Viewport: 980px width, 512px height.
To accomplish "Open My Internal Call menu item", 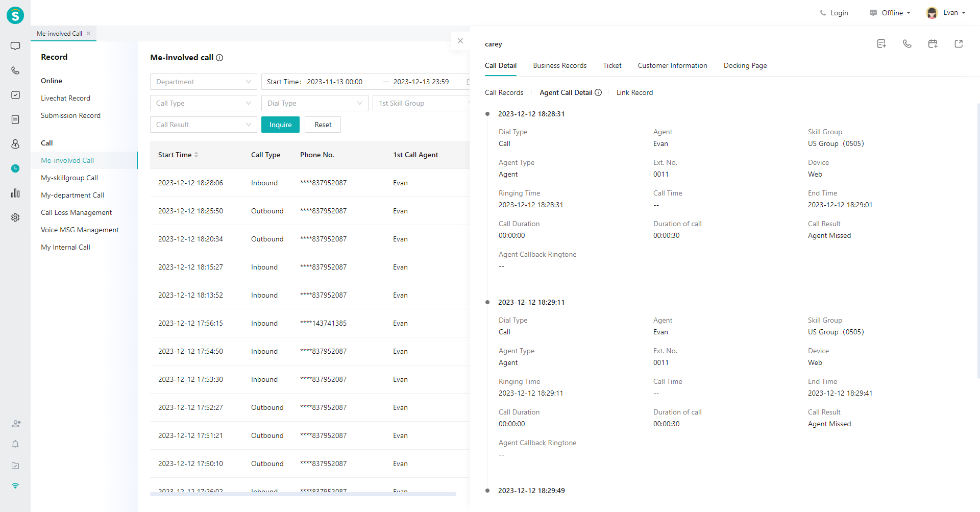I will coord(65,247).
